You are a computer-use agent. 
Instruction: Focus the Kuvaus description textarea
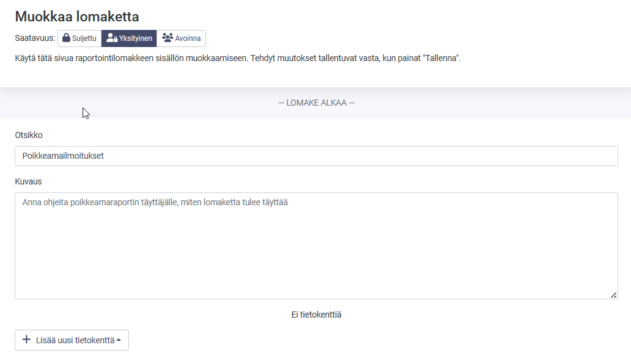(316, 246)
